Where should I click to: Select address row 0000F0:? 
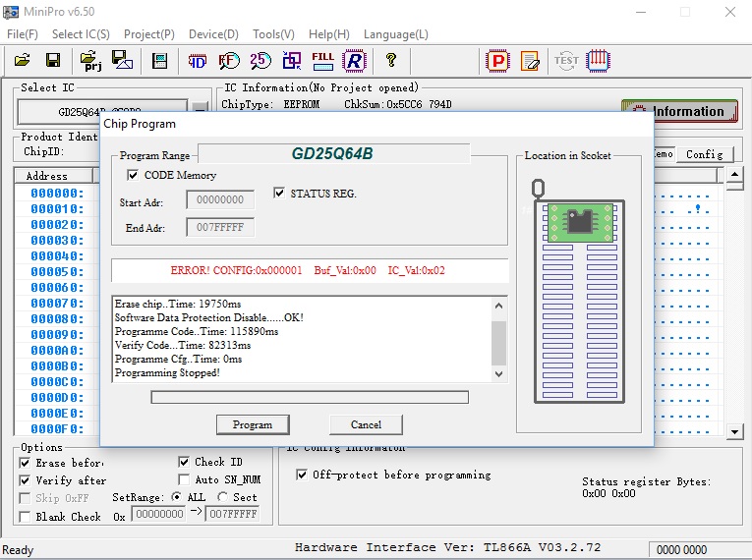pos(57,428)
